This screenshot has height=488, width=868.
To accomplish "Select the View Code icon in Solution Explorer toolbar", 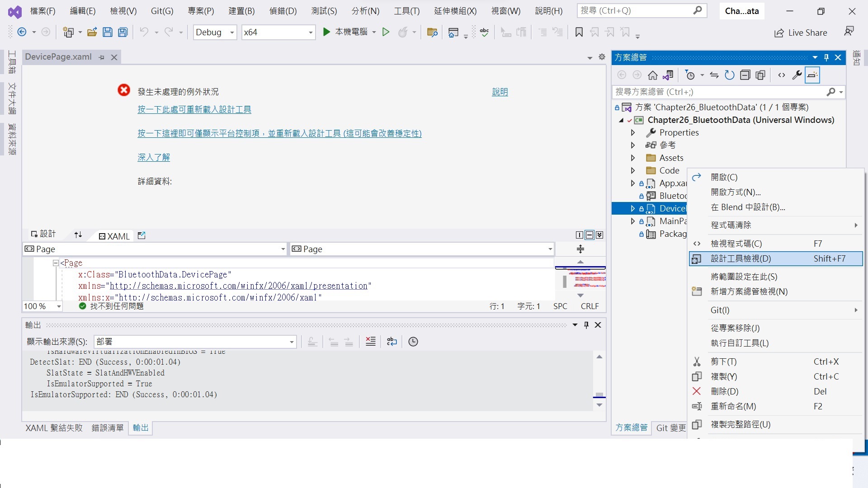I will pos(782,75).
